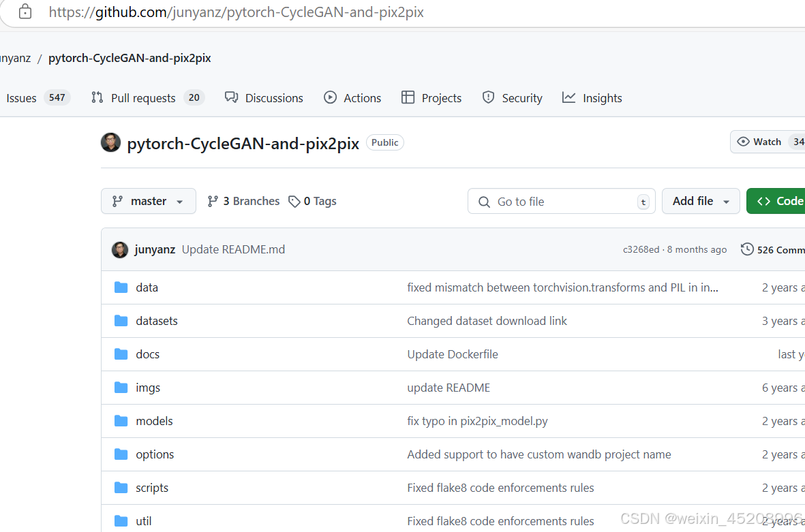Click the eye icon on the Watch button
Screen dimensions: 805x532
(x=743, y=142)
